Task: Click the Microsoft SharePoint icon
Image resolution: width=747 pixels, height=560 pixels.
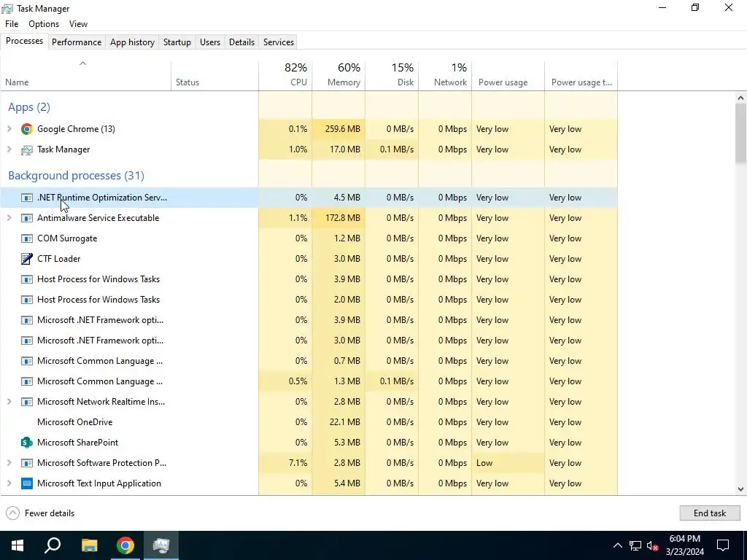Action: (27, 443)
